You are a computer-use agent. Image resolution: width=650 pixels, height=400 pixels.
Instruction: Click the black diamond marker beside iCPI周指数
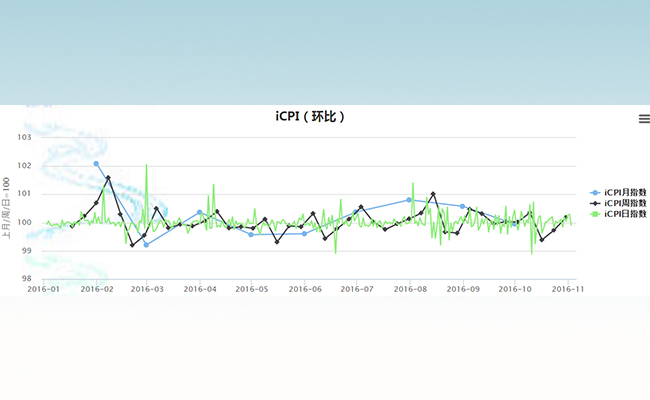(596, 203)
